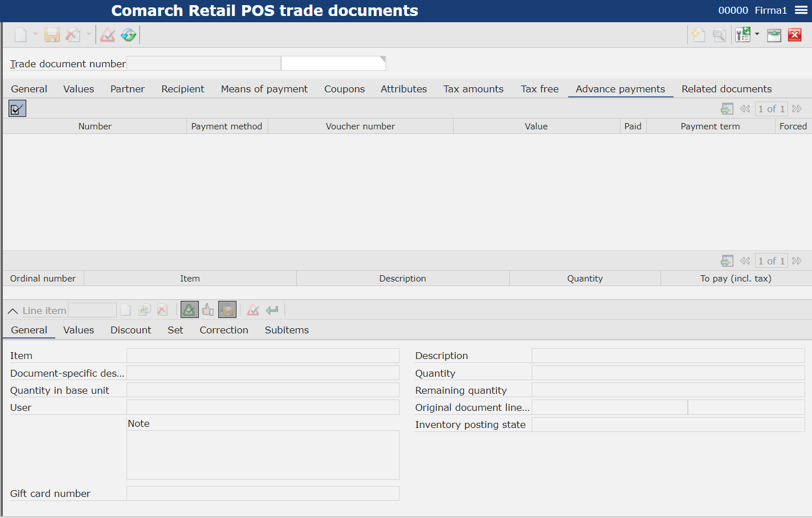Open the Subitems tab
812x518 pixels.
tap(287, 330)
